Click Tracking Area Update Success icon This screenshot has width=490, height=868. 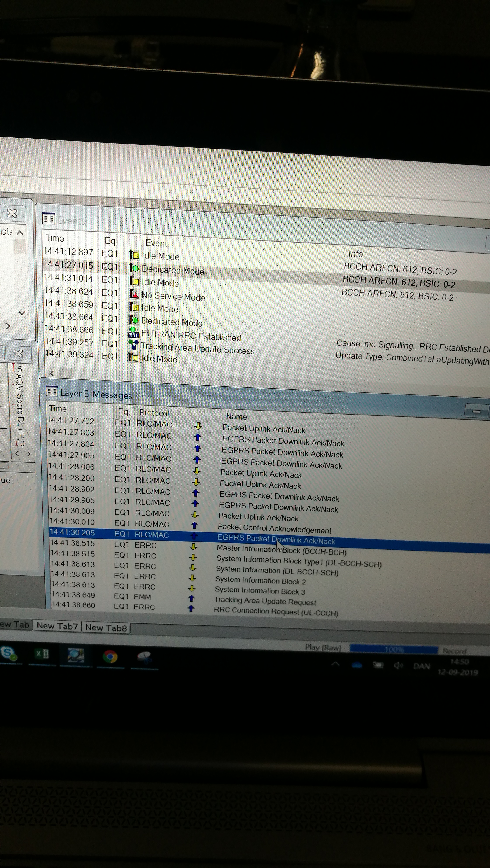point(133,344)
